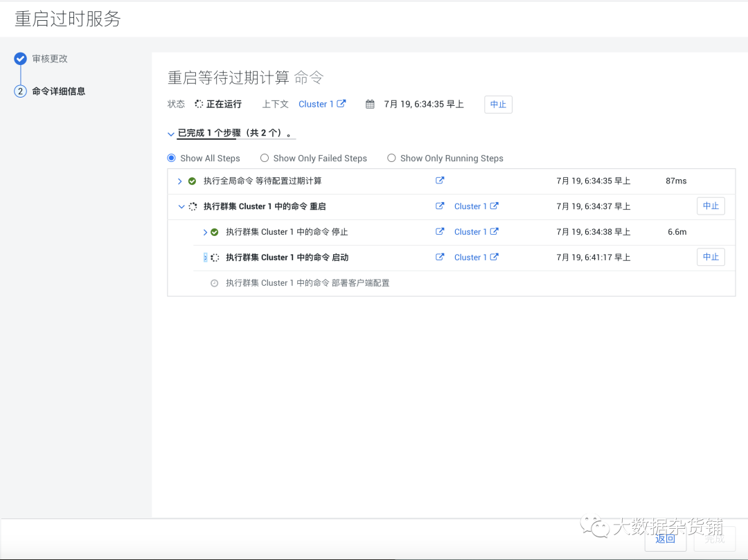Select Show All Steps radio button
The image size is (748, 560).
171,158
